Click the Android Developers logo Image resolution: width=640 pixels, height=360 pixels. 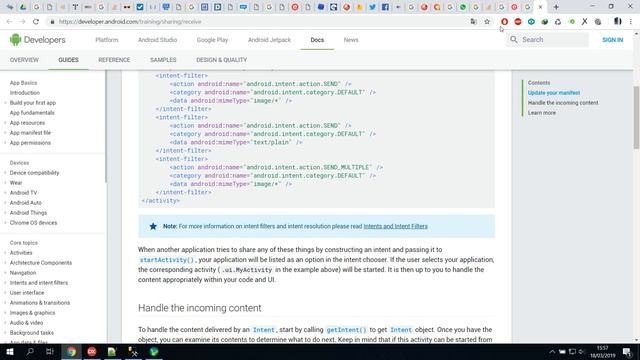coord(38,40)
